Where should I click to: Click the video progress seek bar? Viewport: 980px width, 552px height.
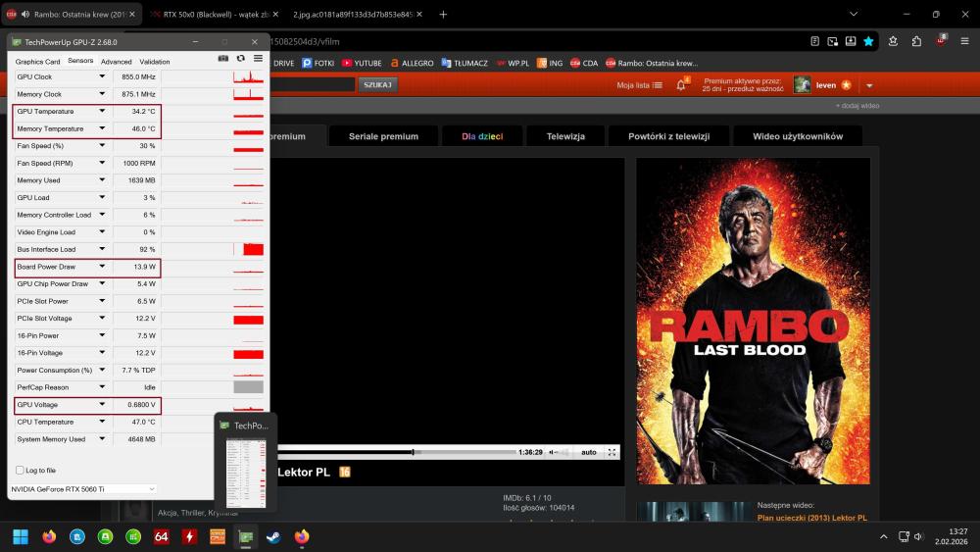pos(392,452)
